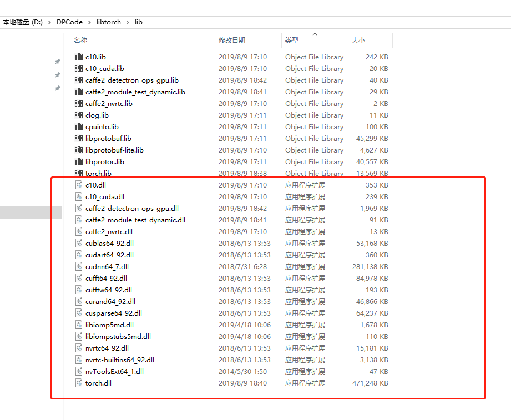Select the nvToolsExt64_1.dll file icon
Image resolution: width=511 pixels, height=420 pixels.
[x=78, y=372]
